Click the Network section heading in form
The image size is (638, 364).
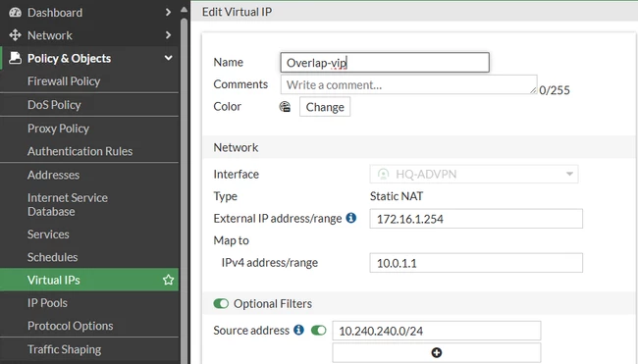[x=236, y=147]
